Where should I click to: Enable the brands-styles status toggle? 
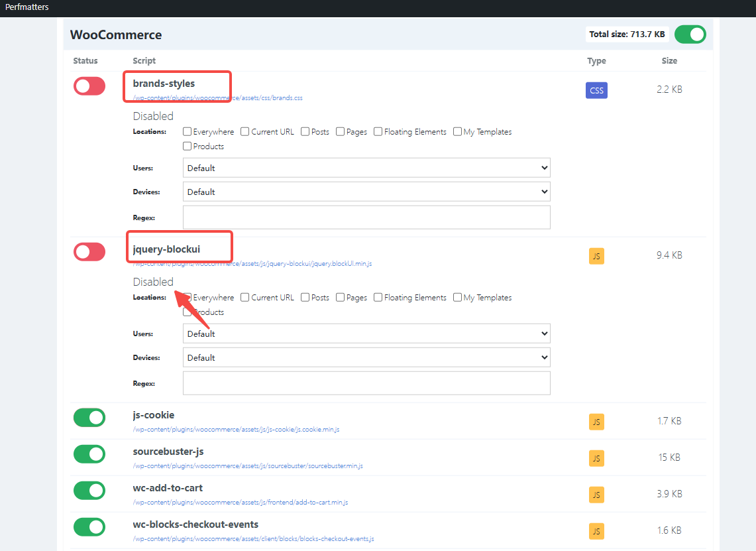(89, 86)
